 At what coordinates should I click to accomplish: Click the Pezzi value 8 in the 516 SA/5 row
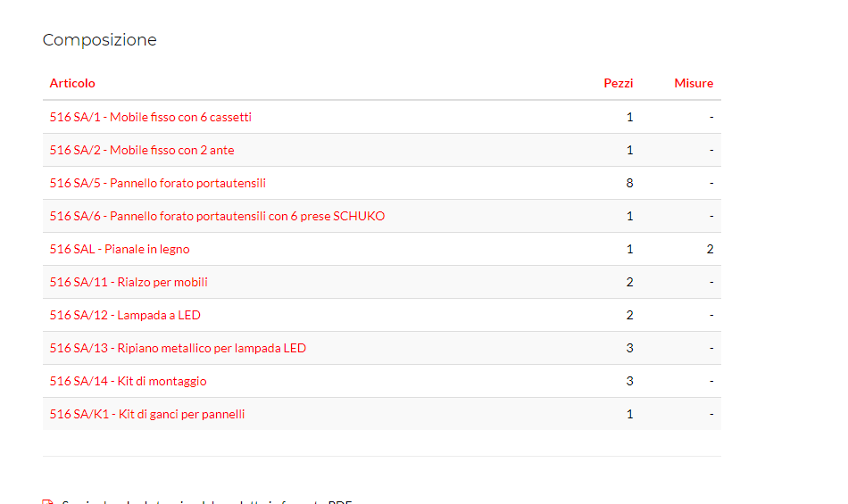point(629,183)
